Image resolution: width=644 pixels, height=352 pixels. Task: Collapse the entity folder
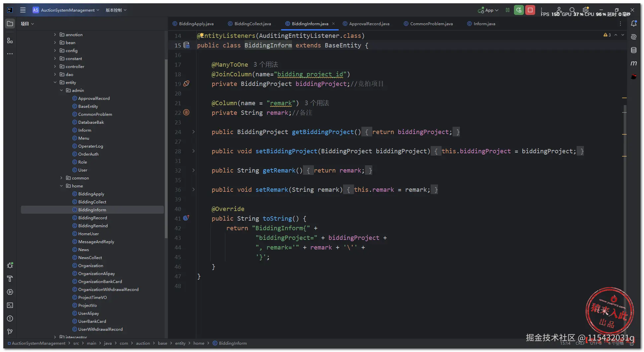pos(55,82)
